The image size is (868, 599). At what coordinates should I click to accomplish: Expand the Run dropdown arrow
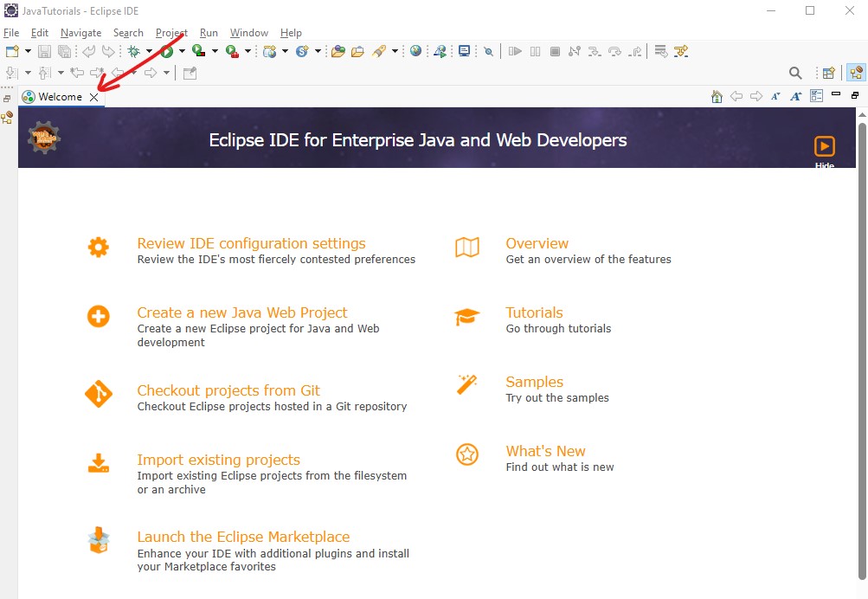182,51
